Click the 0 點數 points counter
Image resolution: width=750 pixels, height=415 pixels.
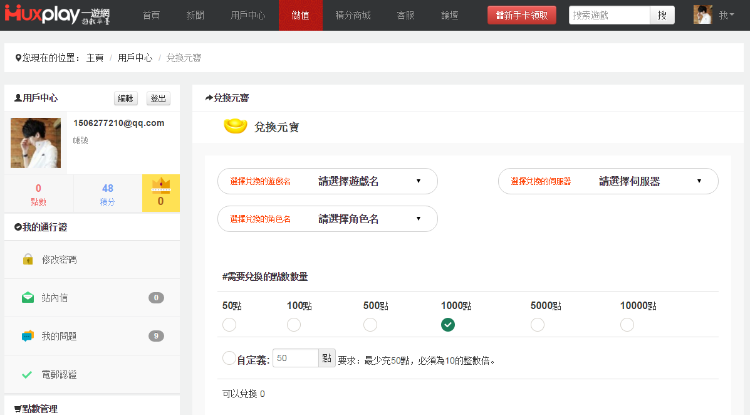[x=39, y=194]
